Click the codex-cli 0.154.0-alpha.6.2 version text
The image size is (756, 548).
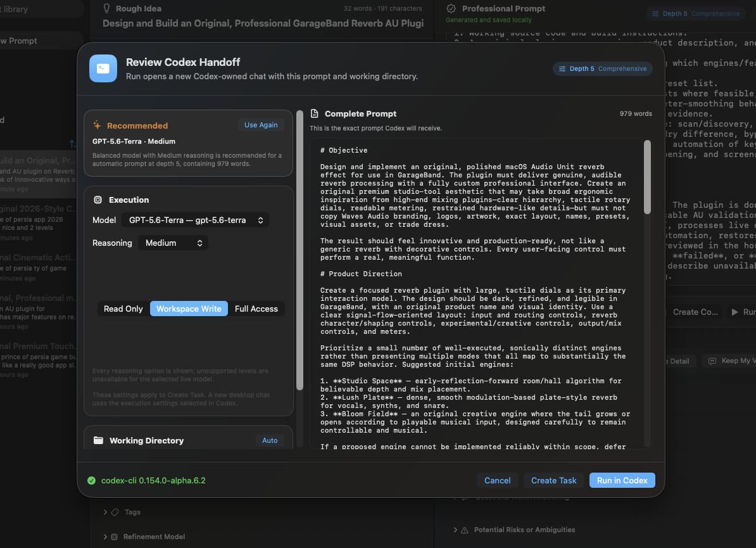pyautogui.click(x=153, y=480)
